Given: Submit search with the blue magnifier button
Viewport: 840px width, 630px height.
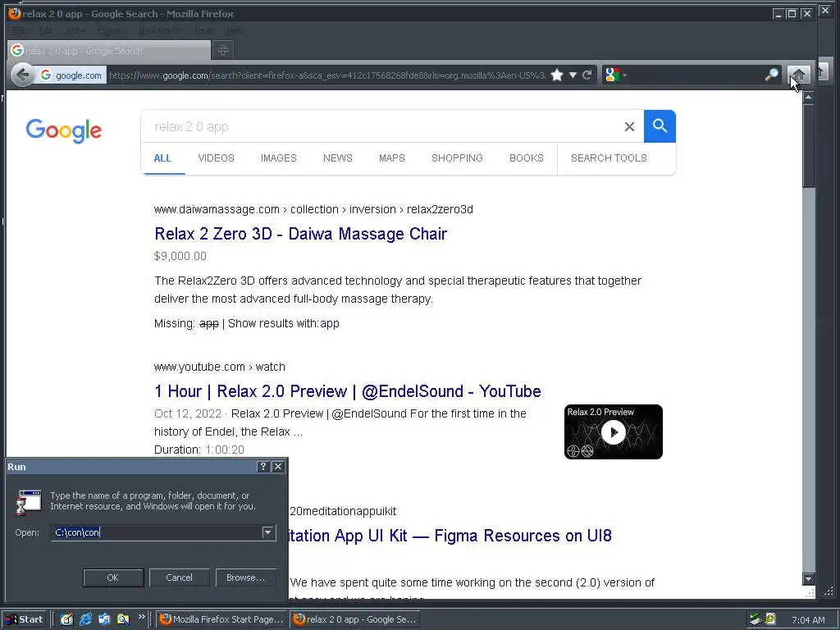Looking at the screenshot, I should [660, 126].
